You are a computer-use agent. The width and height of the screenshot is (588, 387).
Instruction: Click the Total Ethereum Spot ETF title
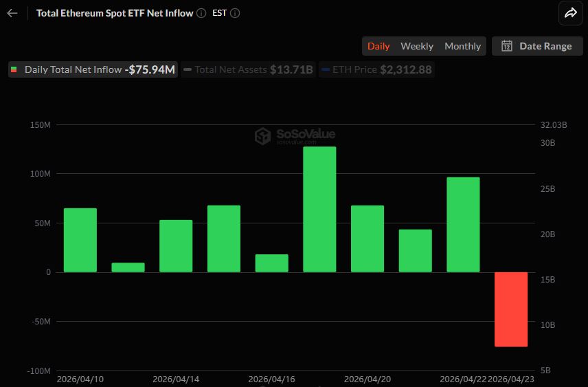114,13
